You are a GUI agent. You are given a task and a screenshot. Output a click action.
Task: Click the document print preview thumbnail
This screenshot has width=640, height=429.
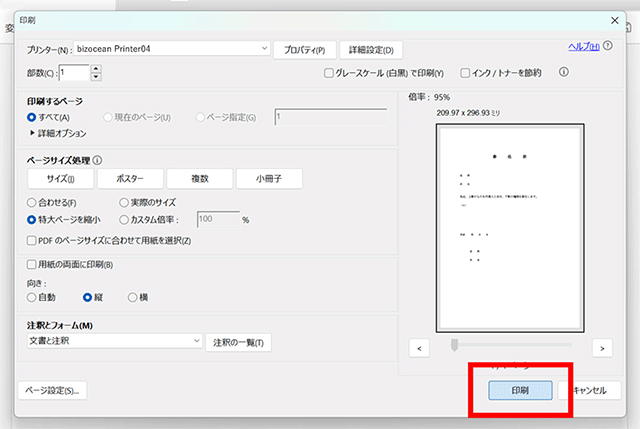(x=510, y=228)
